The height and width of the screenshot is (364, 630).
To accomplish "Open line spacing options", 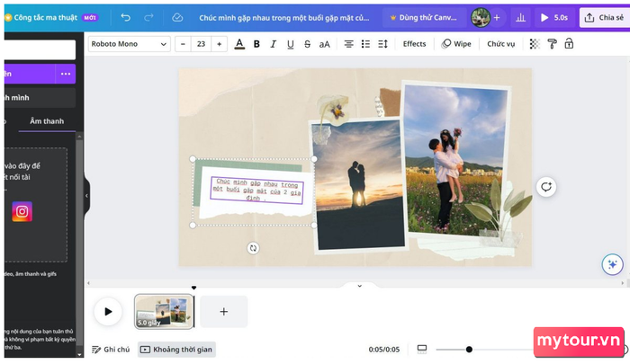I will [382, 44].
